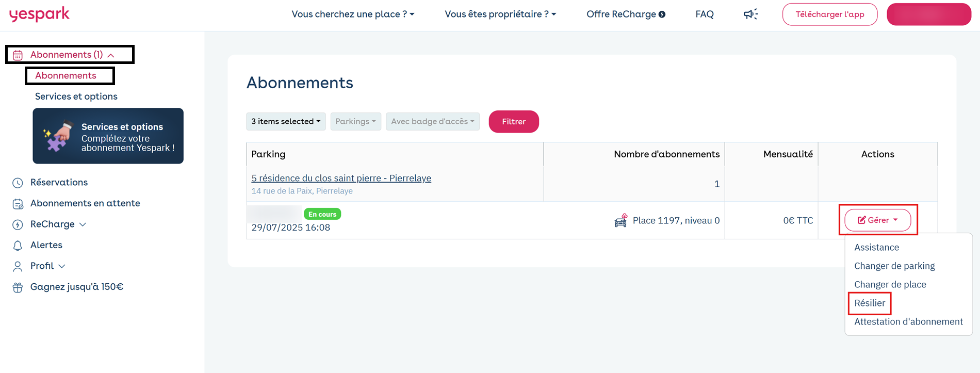The width and height of the screenshot is (980, 373).
Task: Click the 'Télécharger l'app' button
Action: [x=829, y=14]
